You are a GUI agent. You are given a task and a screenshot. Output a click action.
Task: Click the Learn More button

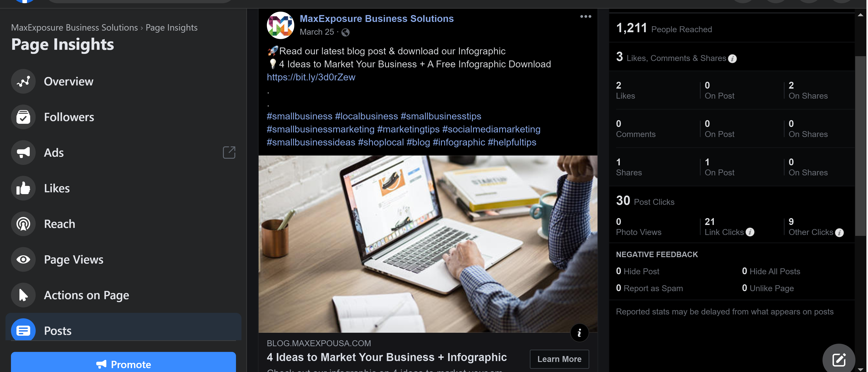coord(559,359)
